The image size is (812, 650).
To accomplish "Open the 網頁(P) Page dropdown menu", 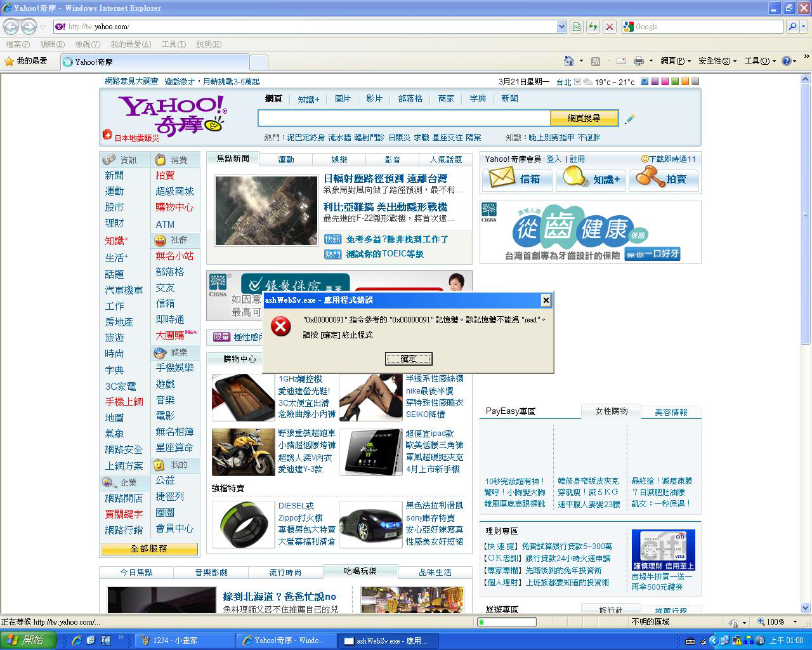I will click(676, 61).
